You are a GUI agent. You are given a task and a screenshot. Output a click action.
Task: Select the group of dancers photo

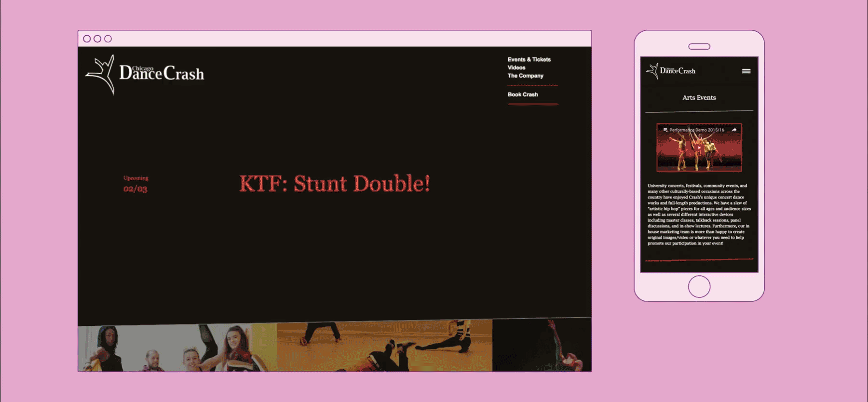point(177,348)
